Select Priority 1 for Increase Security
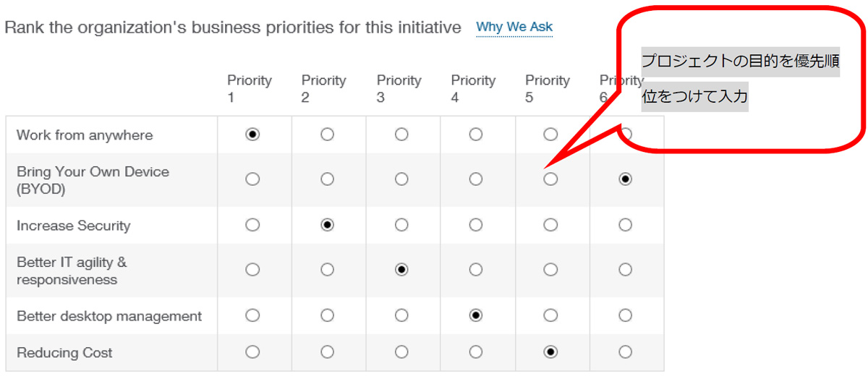The width and height of the screenshot is (868, 379). [x=252, y=225]
